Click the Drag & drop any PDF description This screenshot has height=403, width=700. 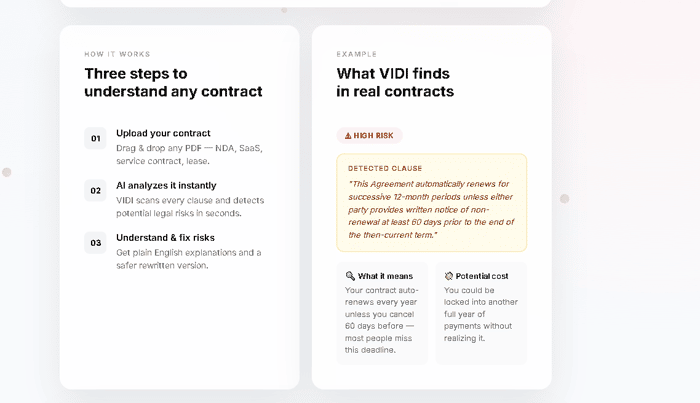189,154
